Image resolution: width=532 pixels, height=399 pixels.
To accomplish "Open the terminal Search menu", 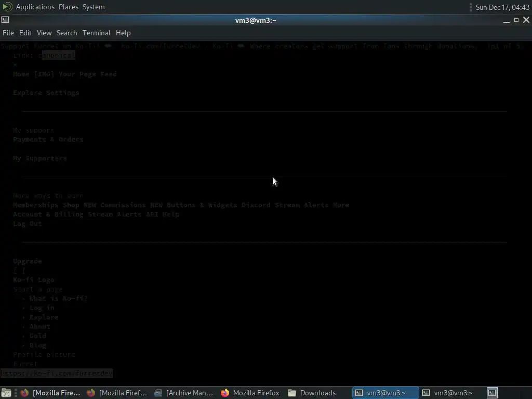I will [67, 33].
